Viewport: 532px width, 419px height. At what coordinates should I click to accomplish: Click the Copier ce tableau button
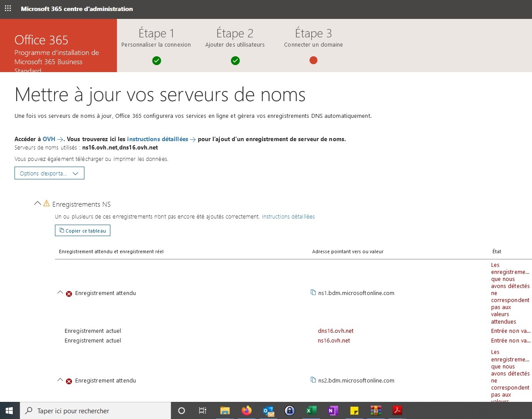tap(83, 231)
